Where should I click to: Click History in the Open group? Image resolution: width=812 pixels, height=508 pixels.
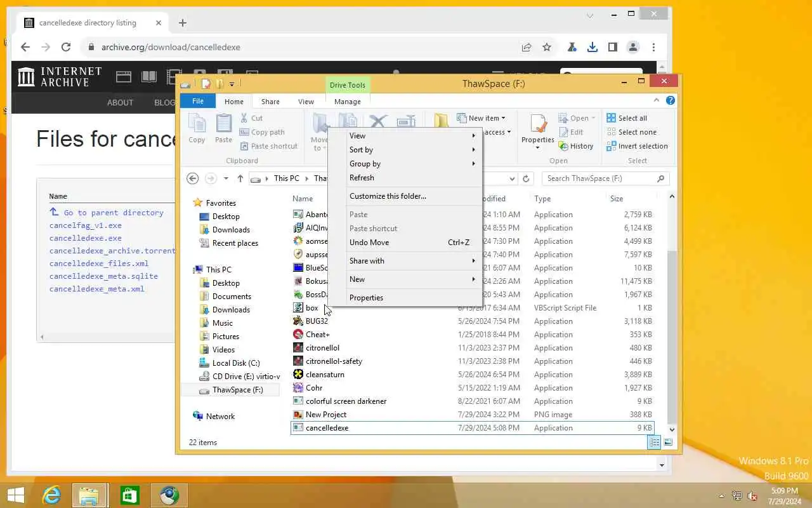click(576, 146)
